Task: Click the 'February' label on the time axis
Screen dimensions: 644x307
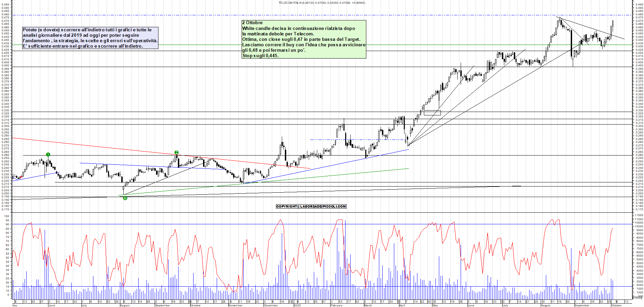Action: tap(336, 305)
